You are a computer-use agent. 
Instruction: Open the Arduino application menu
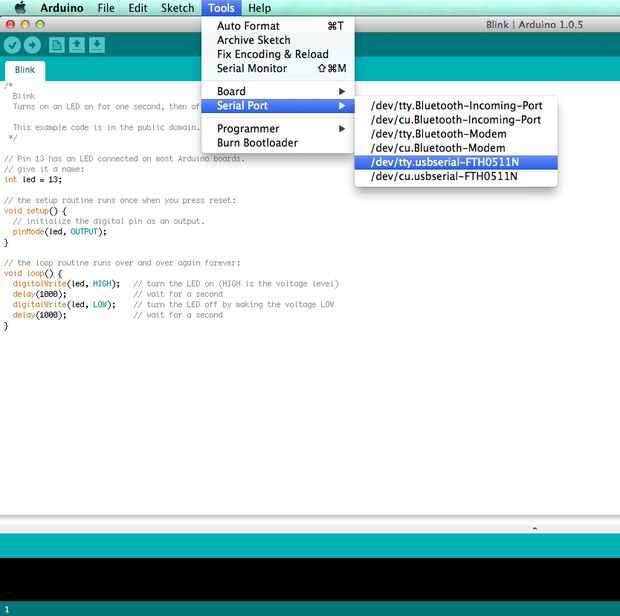pos(62,8)
